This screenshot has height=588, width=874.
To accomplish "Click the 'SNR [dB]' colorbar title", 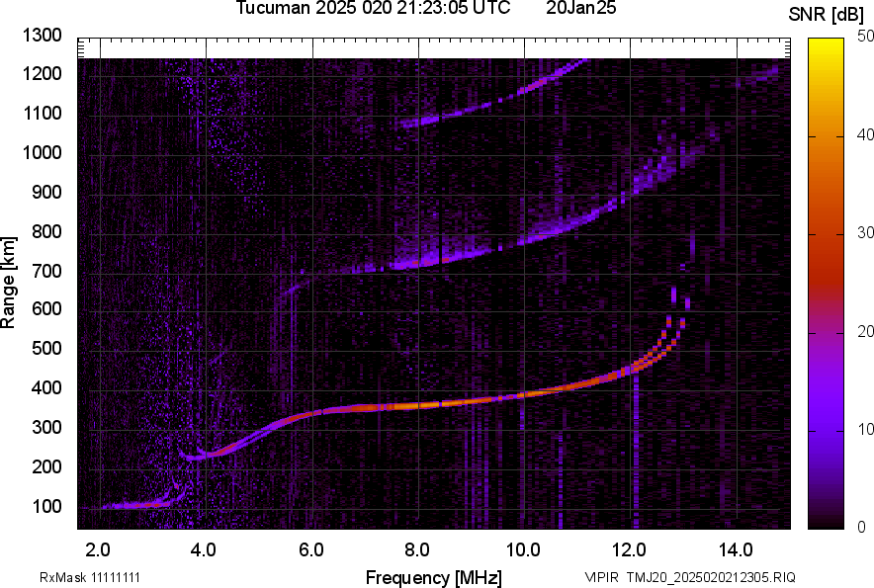I will (827, 15).
